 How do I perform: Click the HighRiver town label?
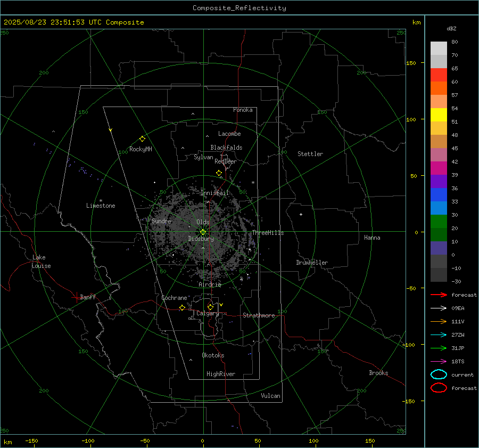pyautogui.click(x=221, y=374)
